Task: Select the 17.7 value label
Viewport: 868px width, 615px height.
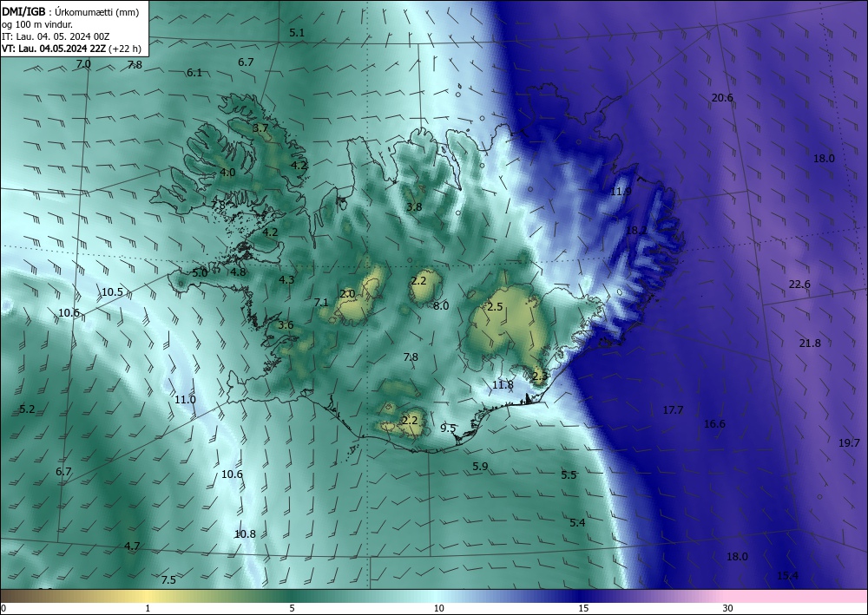Action: 674,409
